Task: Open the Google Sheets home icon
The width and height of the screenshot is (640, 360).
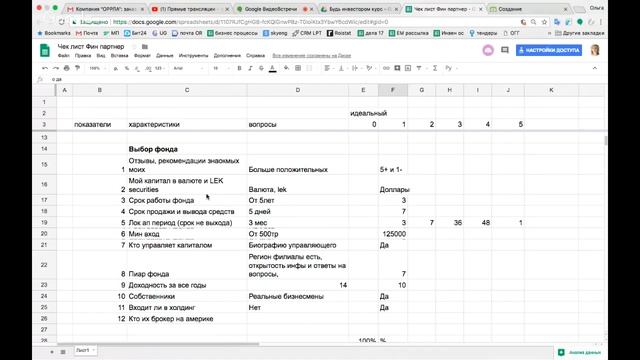Action: [45, 51]
